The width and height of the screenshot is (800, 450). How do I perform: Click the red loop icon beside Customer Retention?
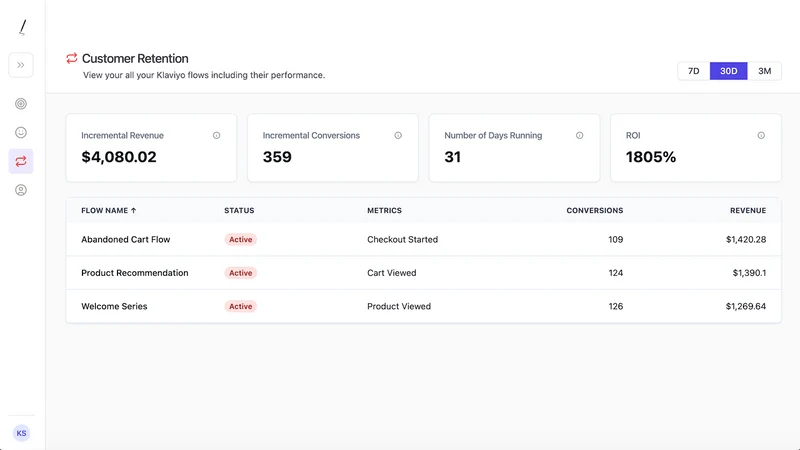click(71, 58)
